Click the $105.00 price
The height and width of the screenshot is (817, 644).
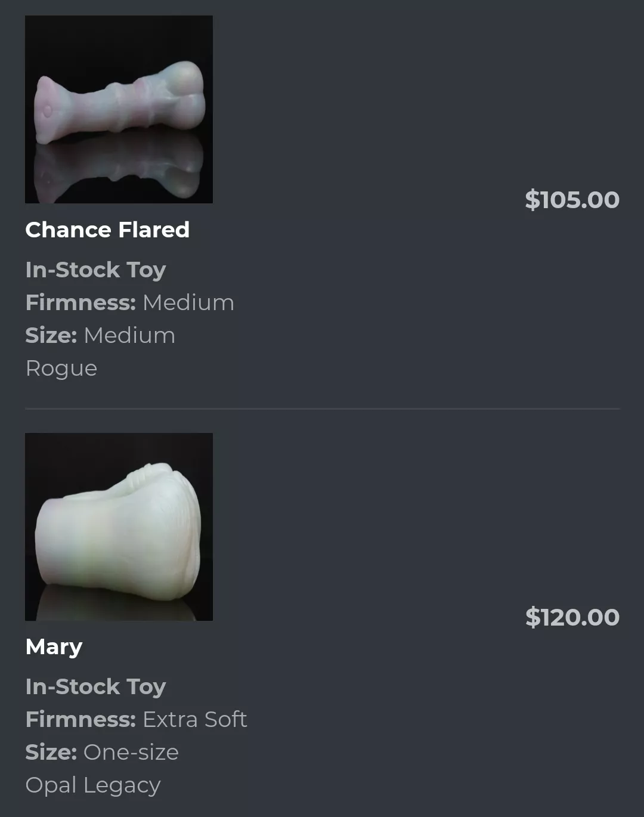[x=572, y=200]
